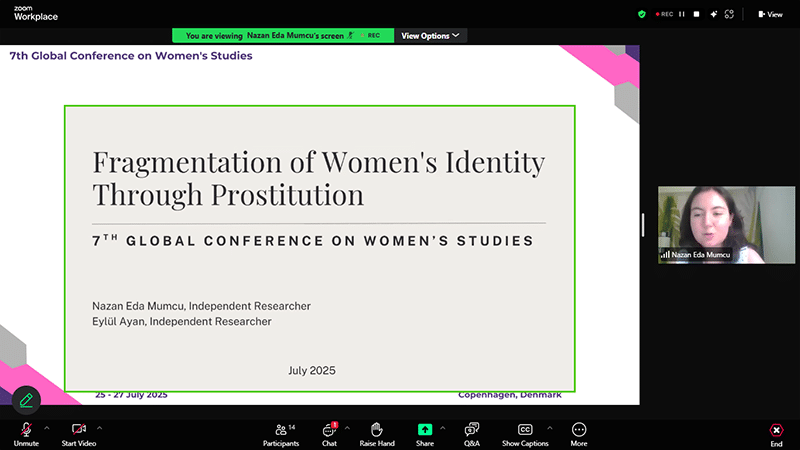Viewport: 800px width, 450px height.
Task: Open the AI Companion sparkle icon
Action: (713, 14)
